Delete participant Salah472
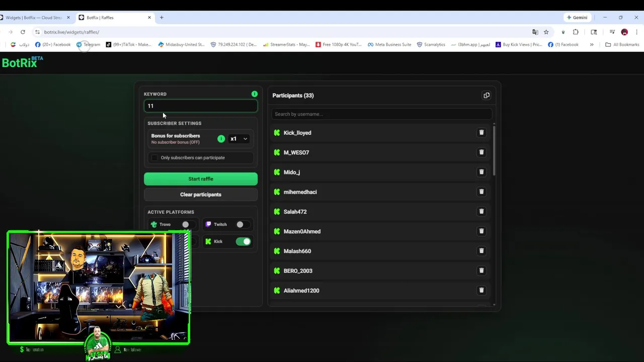The height and width of the screenshot is (362, 644). pos(481,212)
